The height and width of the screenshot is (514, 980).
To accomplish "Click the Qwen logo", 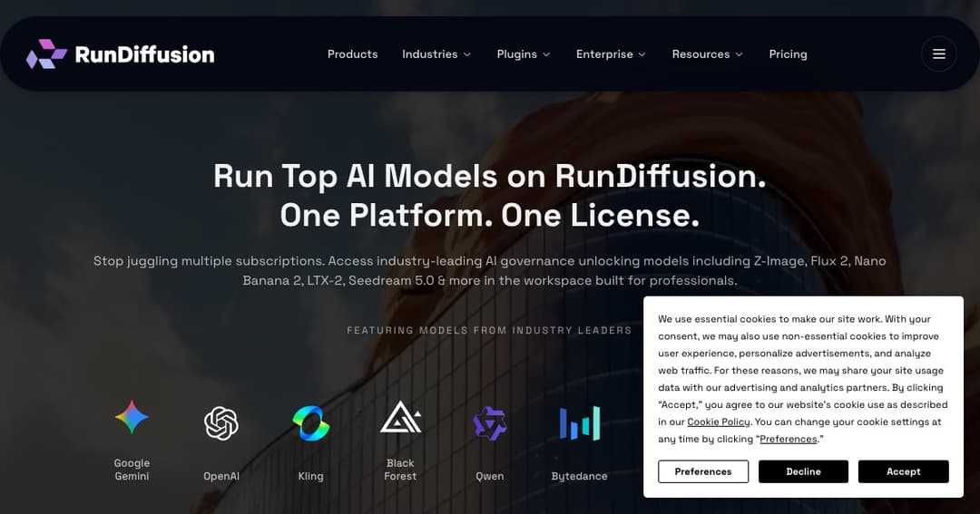I will coord(490,423).
